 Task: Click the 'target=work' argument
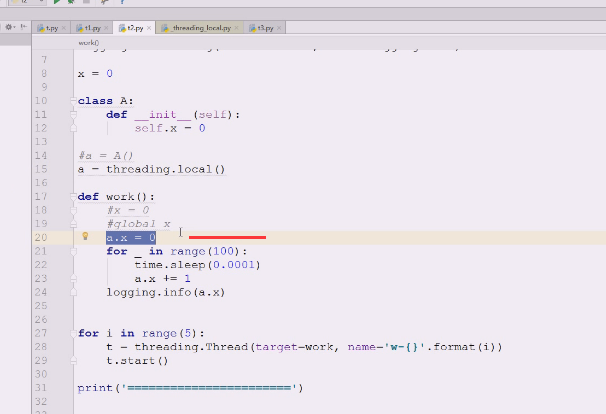click(x=294, y=347)
